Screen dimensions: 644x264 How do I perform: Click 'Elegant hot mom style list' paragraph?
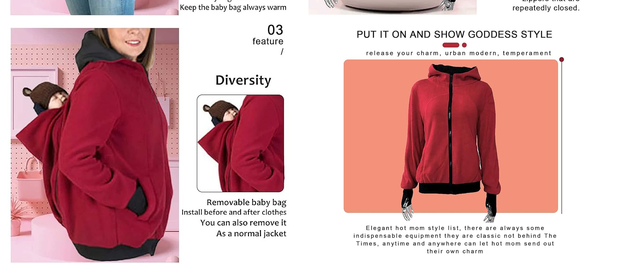pyautogui.click(x=455, y=240)
